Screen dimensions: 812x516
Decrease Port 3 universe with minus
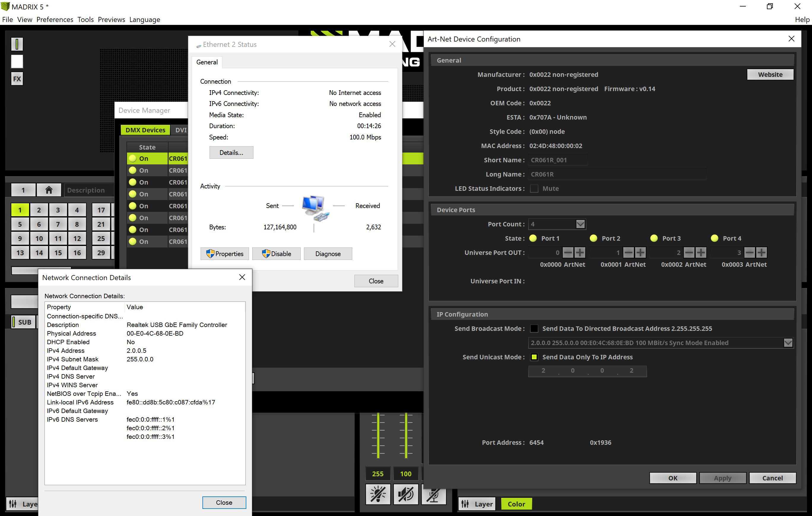689,253
